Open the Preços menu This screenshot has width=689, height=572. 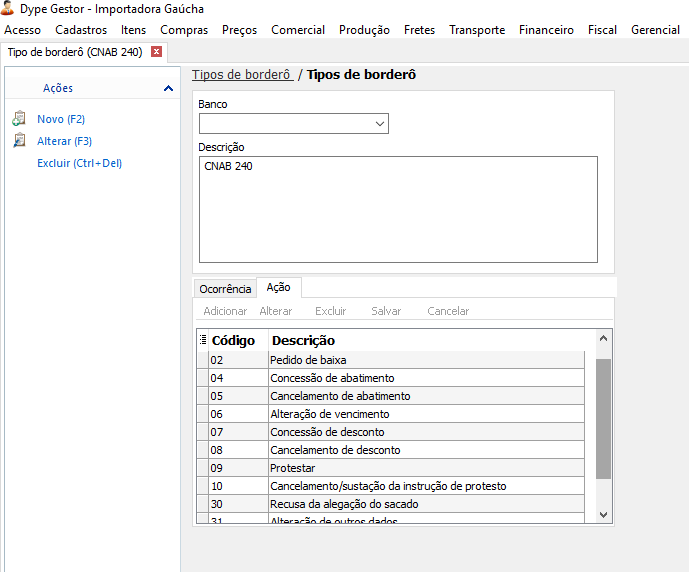point(239,30)
